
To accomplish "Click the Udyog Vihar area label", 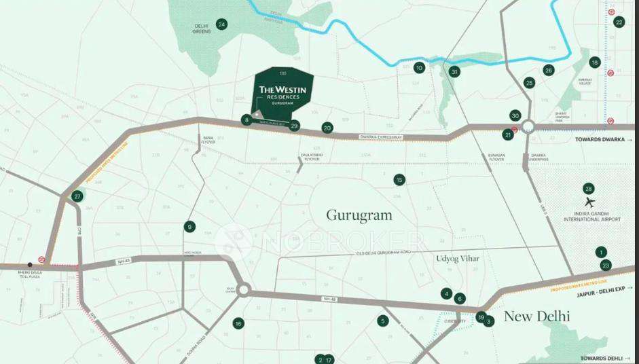I will pos(458,259).
